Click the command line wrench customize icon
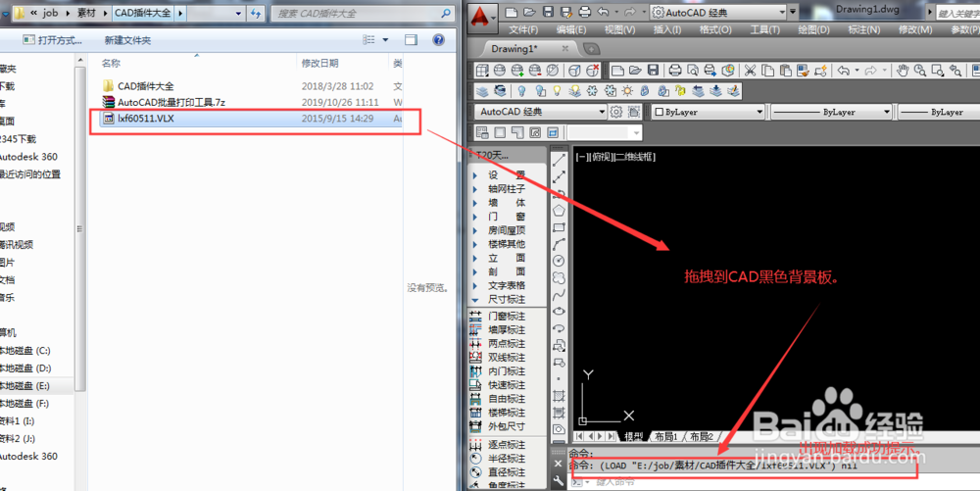Viewport: 980px width, 491px height. (559, 480)
